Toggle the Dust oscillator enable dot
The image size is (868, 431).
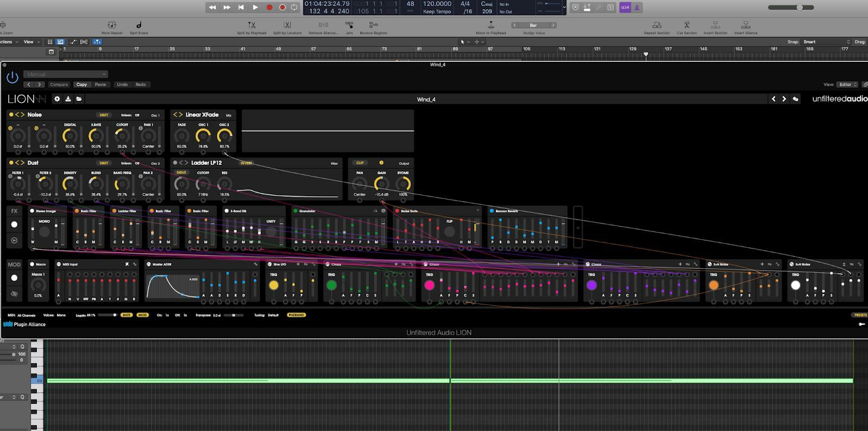click(x=11, y=163)
